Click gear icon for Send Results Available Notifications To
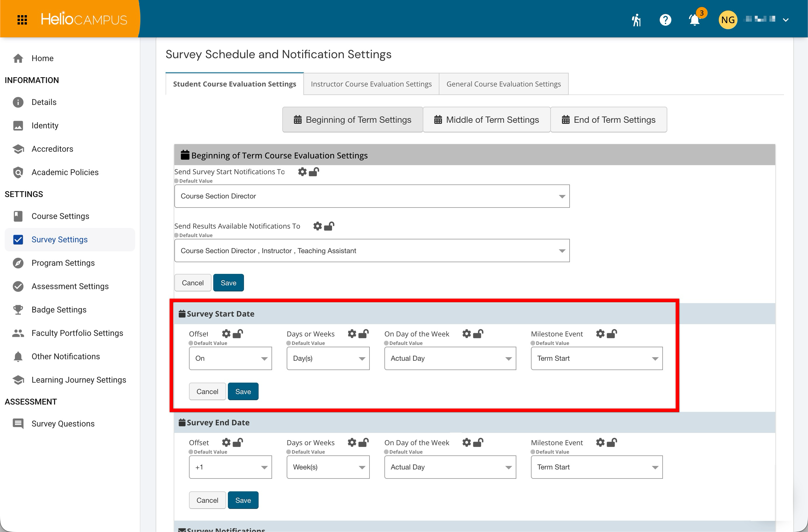Viewport: 808px width, 532px height. click(317, 226)
